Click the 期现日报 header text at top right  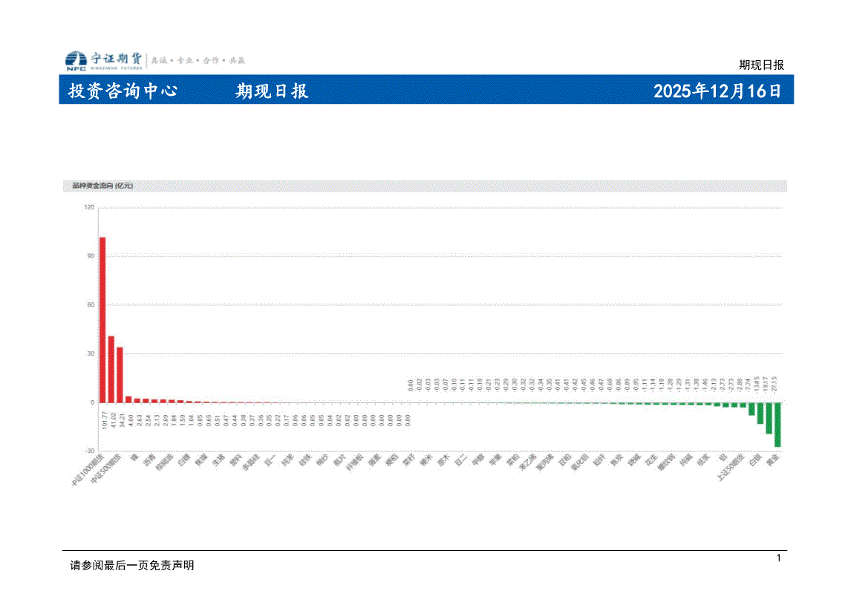coord(762,65)
